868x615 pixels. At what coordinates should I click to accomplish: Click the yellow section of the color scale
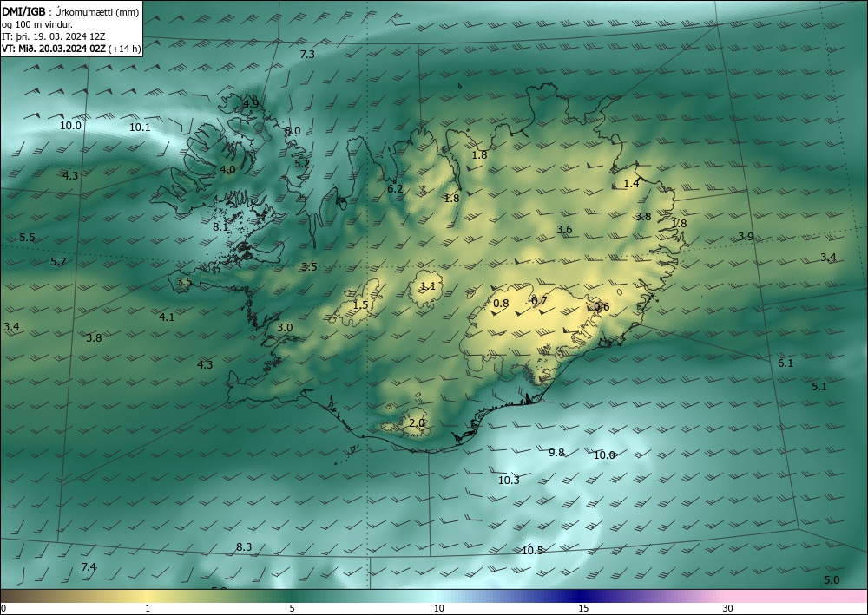(x=148, y=596)
